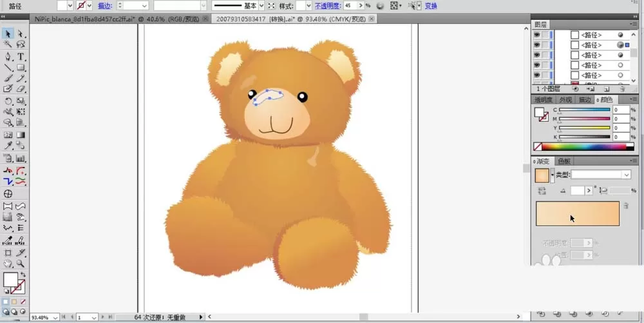This screenshot has width=644, height=323.
Task: Pick the Rectangle tool
Action: coord(21,68)
